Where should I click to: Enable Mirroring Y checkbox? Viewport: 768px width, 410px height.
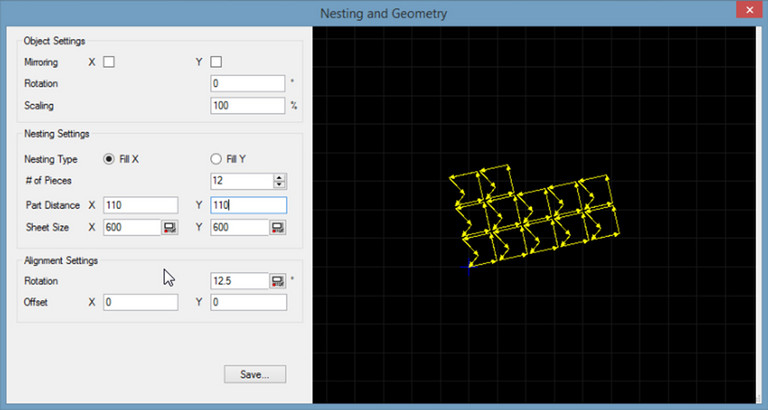tap(216, 62)
